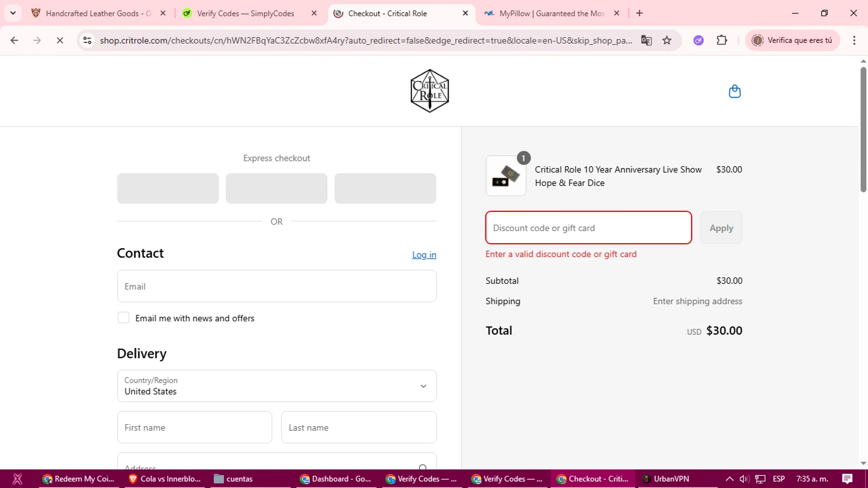Close the Checkout Critical Role tab
Viewport: 868px width, 488px height.
465,13
